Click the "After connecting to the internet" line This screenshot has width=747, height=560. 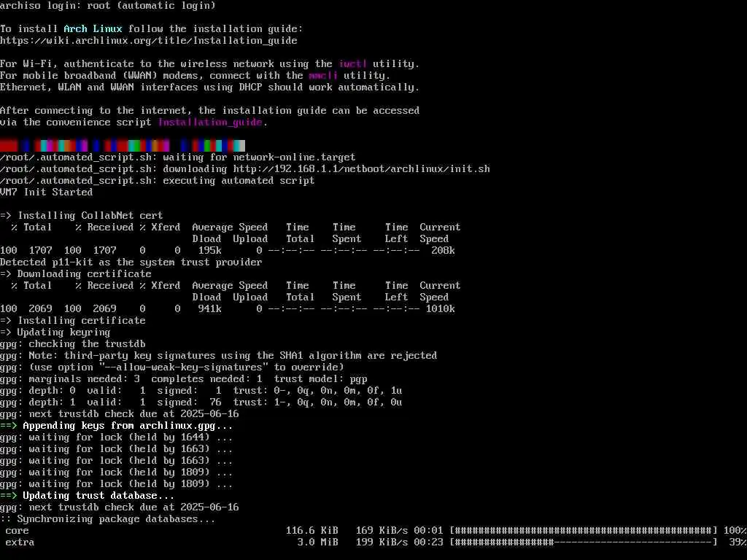pos(209,111)
